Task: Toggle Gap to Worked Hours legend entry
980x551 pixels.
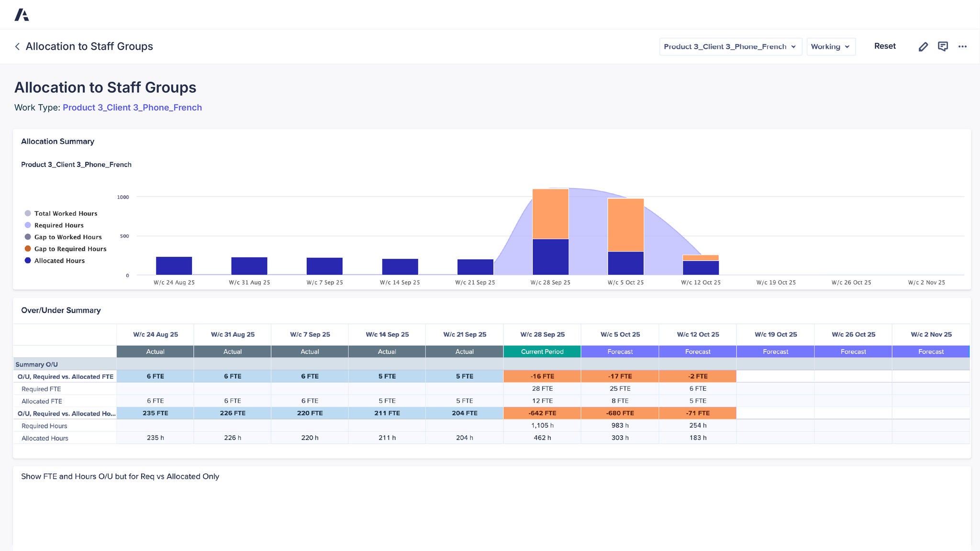Action: [x=63, y=237]
